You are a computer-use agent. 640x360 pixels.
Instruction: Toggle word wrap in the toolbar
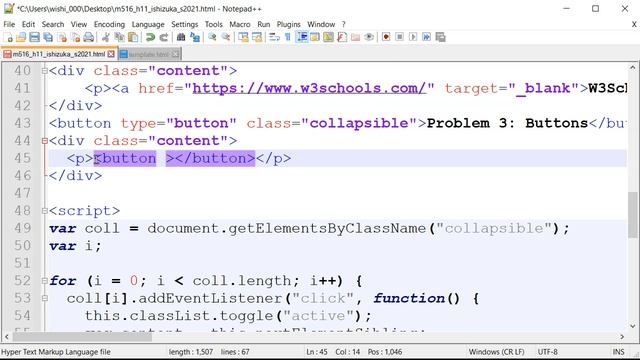(x=274, y=38)
